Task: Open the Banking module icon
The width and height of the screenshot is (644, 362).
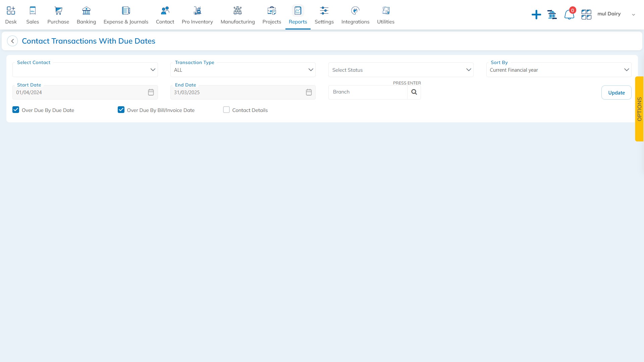Action: pos(86,11)
